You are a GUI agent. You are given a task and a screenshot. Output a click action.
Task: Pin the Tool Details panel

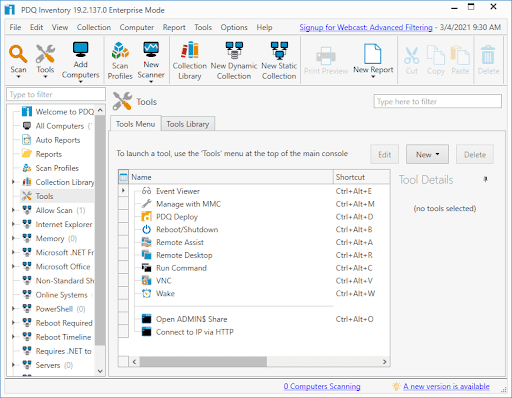pyautogui.click(x=485, y=180)
